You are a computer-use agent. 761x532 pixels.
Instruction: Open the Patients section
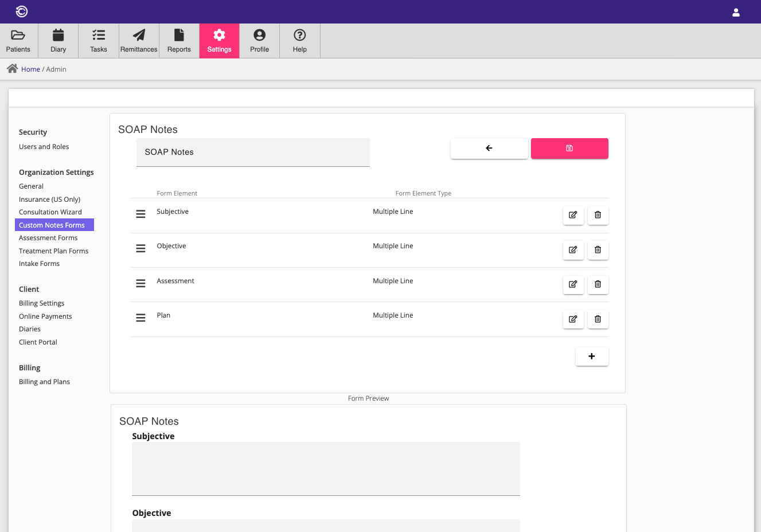point(18,40)
